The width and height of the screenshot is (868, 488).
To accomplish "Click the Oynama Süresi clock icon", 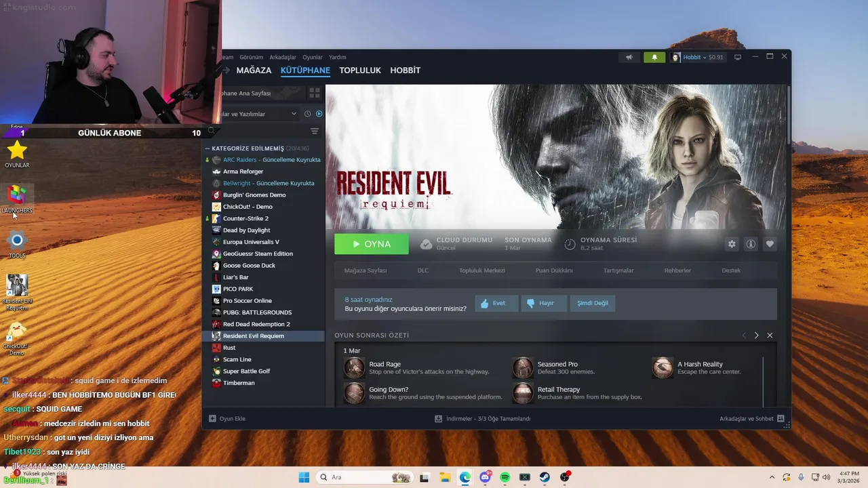I will point(570,244).
